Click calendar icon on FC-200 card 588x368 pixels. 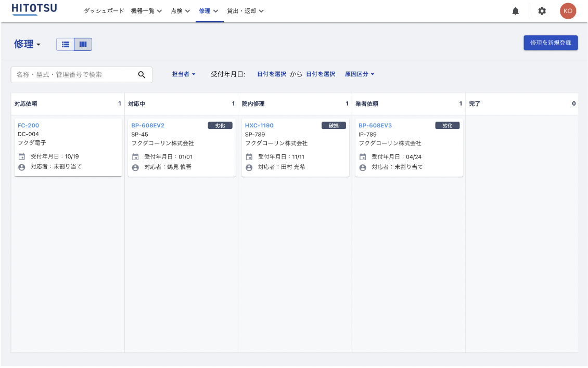[x=22, y=156]
